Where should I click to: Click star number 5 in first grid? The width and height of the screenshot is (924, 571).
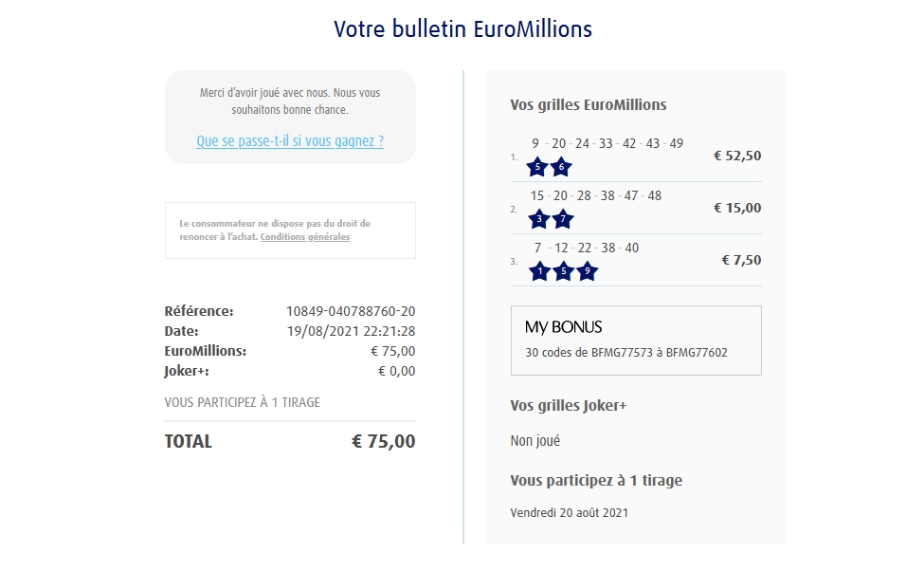tap(538, 168)
